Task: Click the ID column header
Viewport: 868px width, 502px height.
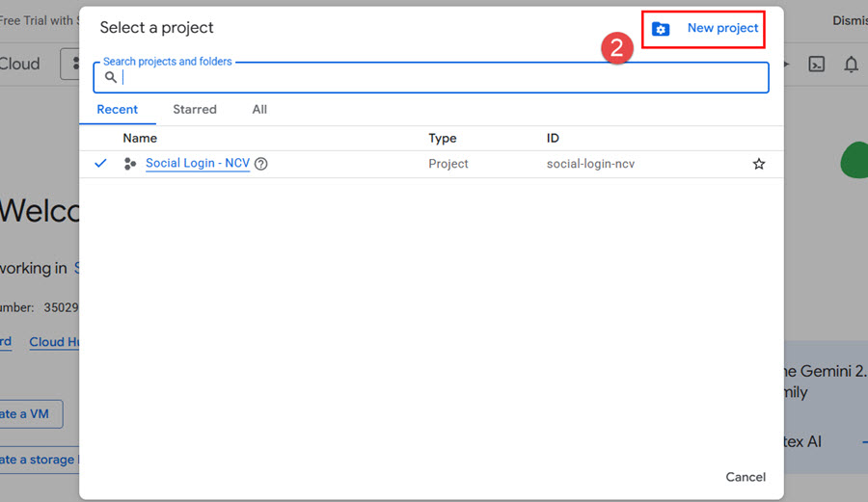Action: coord(553,139)
